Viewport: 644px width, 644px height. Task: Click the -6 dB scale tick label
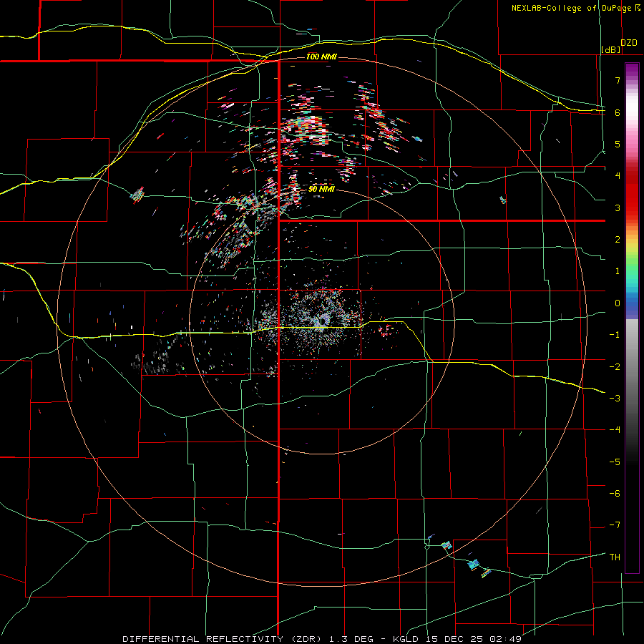pyautogui.click(x=615, y=494)
